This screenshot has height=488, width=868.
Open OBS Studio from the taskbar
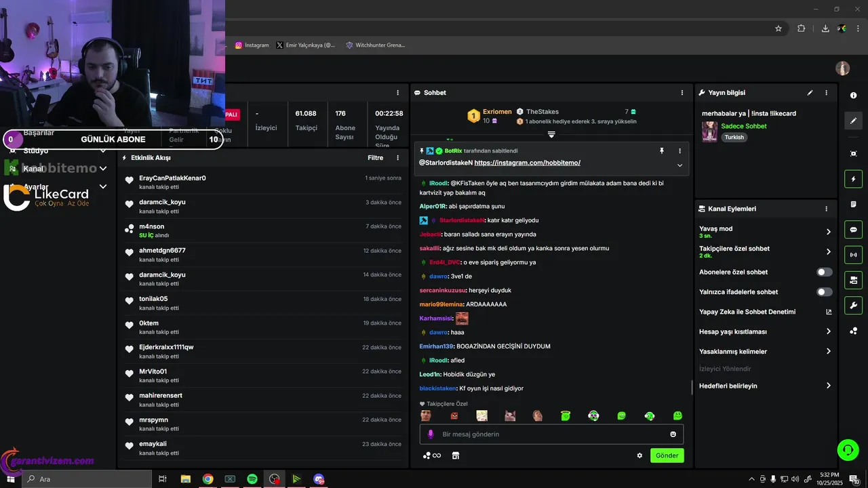click(274, 479)
